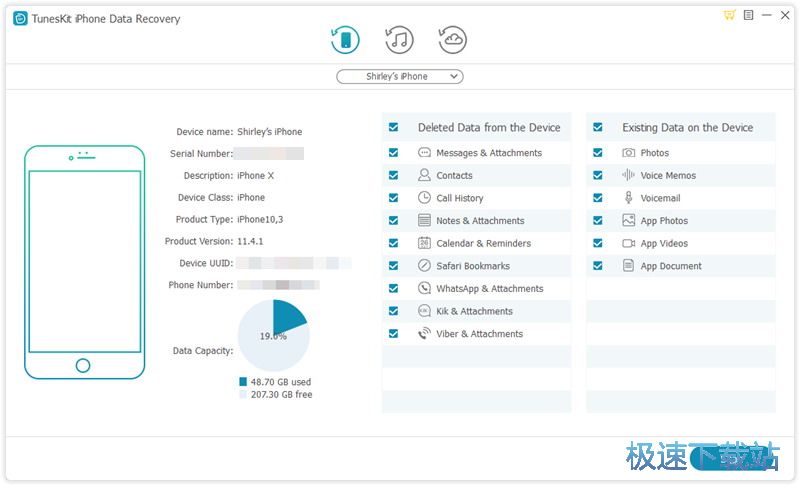The height and width of the screenshot is (486, 800).
Task: Click the Description value iPhone X
Action: pos(255,175)
